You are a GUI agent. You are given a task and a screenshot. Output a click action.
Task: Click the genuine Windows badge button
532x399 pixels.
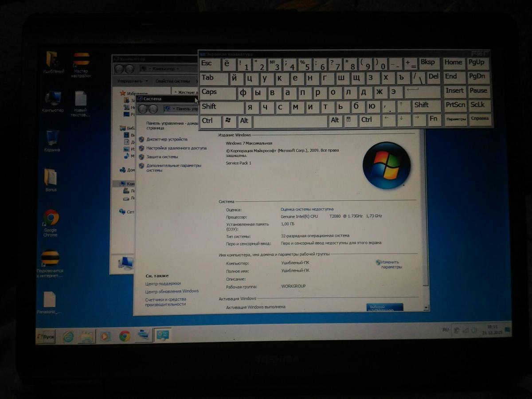pyautogui.click(x=385, y=307)
